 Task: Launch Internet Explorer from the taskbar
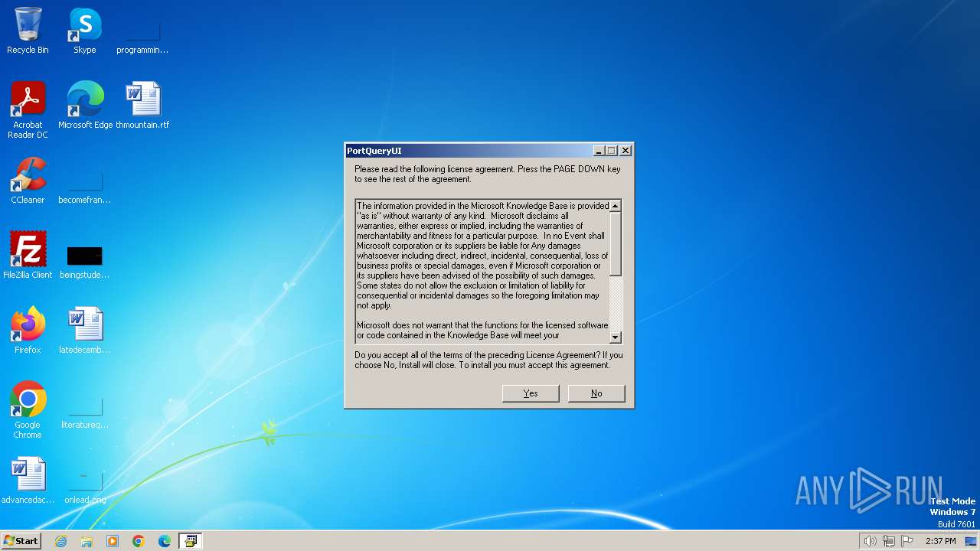(x=60, y=541)
